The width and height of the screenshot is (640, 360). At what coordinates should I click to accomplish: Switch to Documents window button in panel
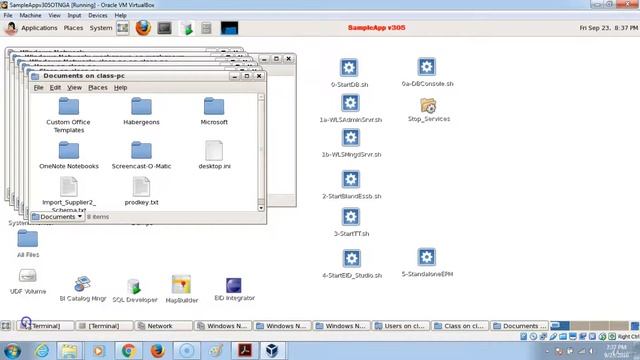(519, 326)
